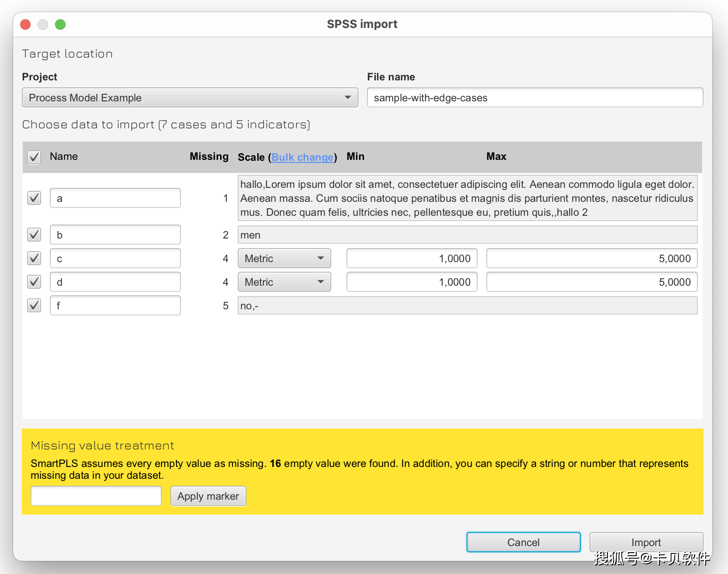Viewport: 728px width, 574px height.
Task: Click the File name text field
Action: click(x=534, y=97)
